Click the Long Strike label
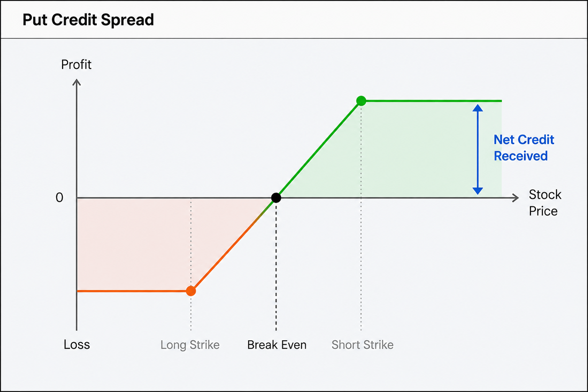Image resolution: width=588 pixels, height=392 pixels. [190, 345]
